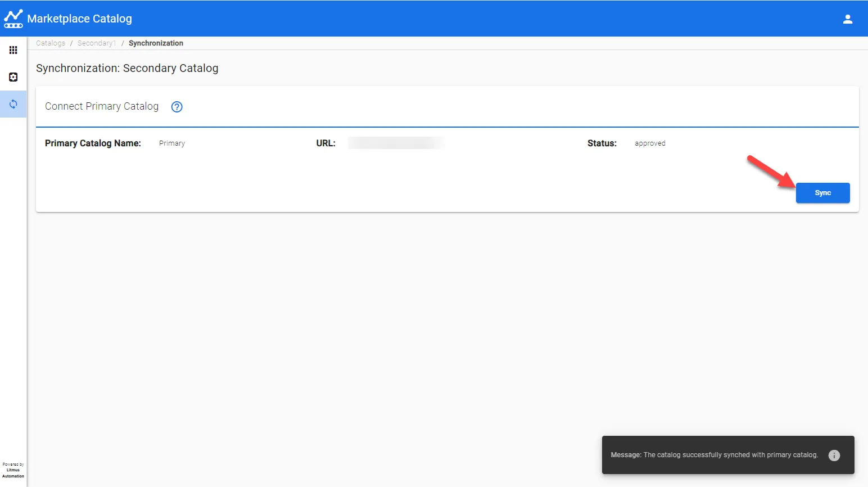Click the synced successfully message text
The image size is (868, 487).
[x=715, y=455]
